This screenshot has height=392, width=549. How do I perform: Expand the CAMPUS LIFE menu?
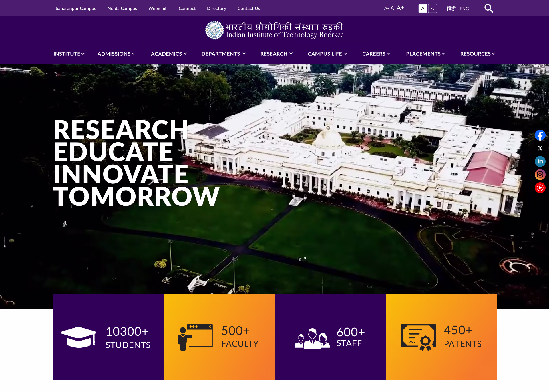pyautogui.click(x=327, y=54)
